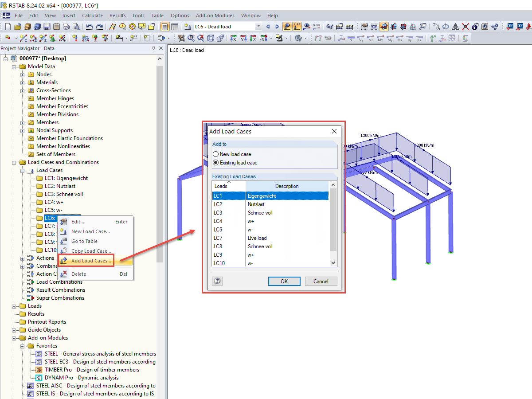Expand the Nodal Supports tree node
This screenshot has height=399, width=532.
23,130
